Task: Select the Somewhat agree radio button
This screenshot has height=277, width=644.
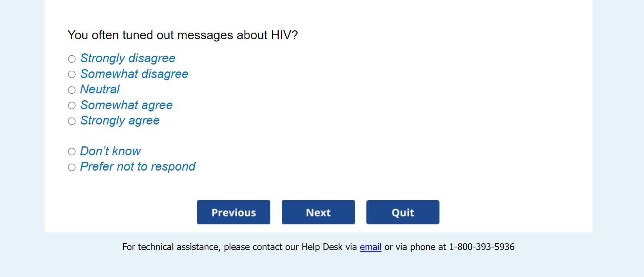Action: point(72,105)
